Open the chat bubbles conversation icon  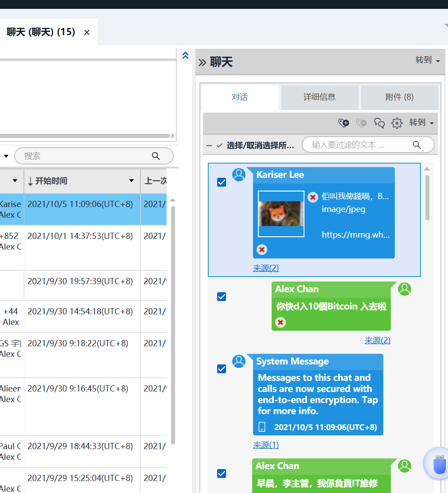coord(379,123)
